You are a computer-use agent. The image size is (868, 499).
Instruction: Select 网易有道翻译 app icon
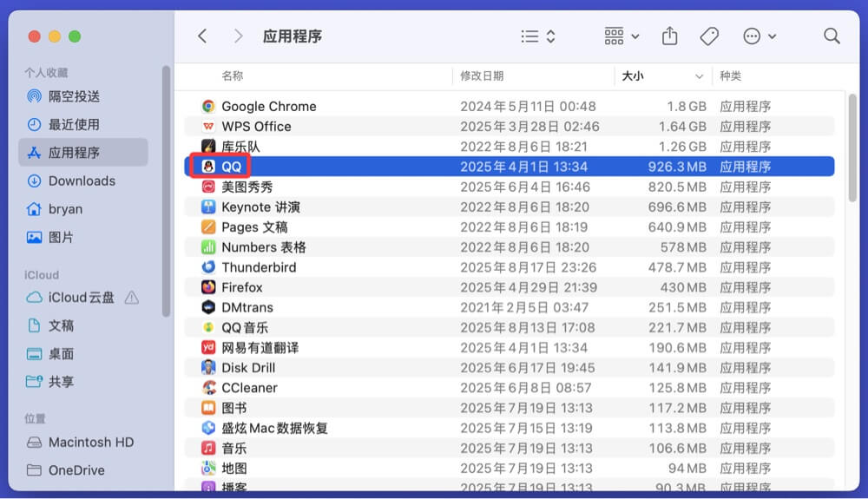click(x=208, y=347)
